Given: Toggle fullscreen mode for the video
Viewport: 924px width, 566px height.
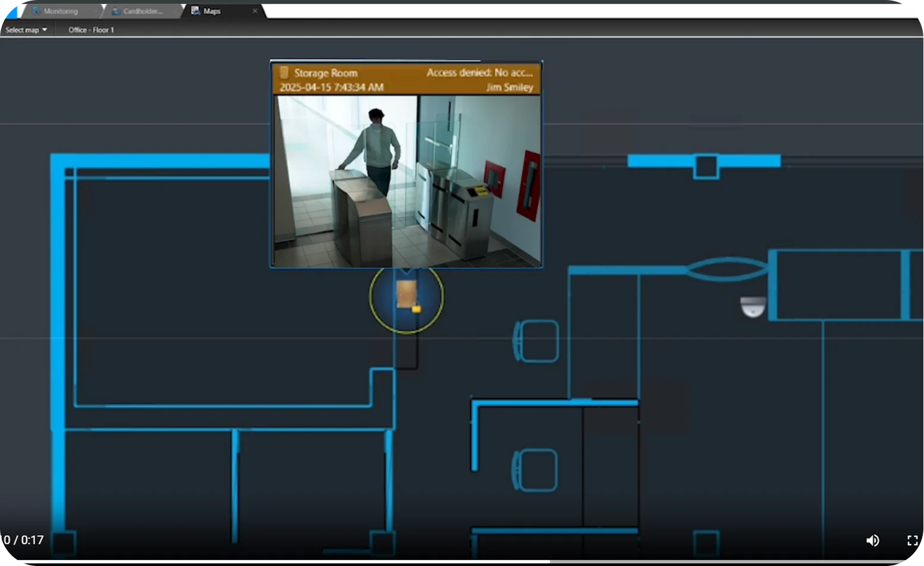Looking at the screenshot, I should (x=913, y=540).
